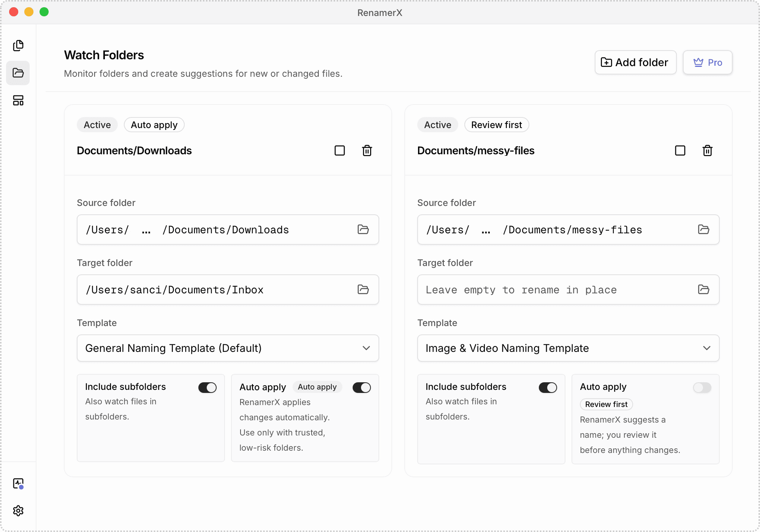
Task: Toggle Include subfolders for Documents/Downloads
Action: click(x=207, y=388)
